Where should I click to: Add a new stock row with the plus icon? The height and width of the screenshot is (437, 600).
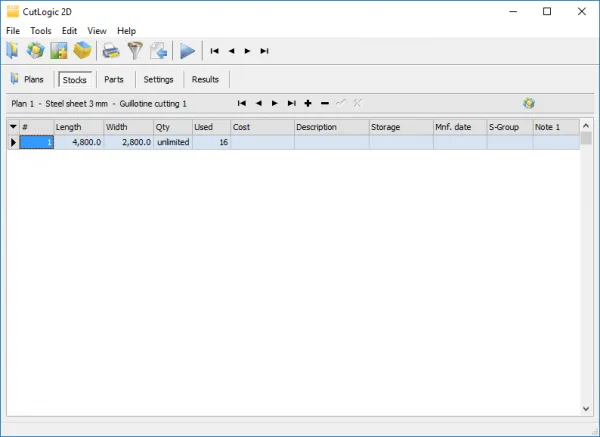pyautogui.click(x=308, y=103)
